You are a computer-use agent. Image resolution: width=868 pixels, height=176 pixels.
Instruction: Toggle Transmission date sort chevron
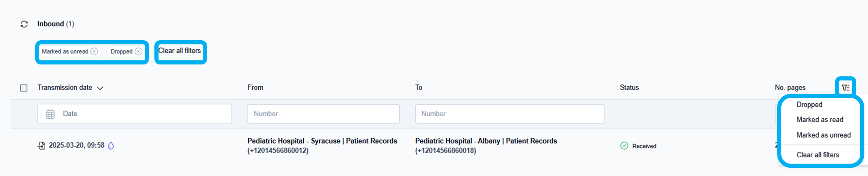click(100, 88)
